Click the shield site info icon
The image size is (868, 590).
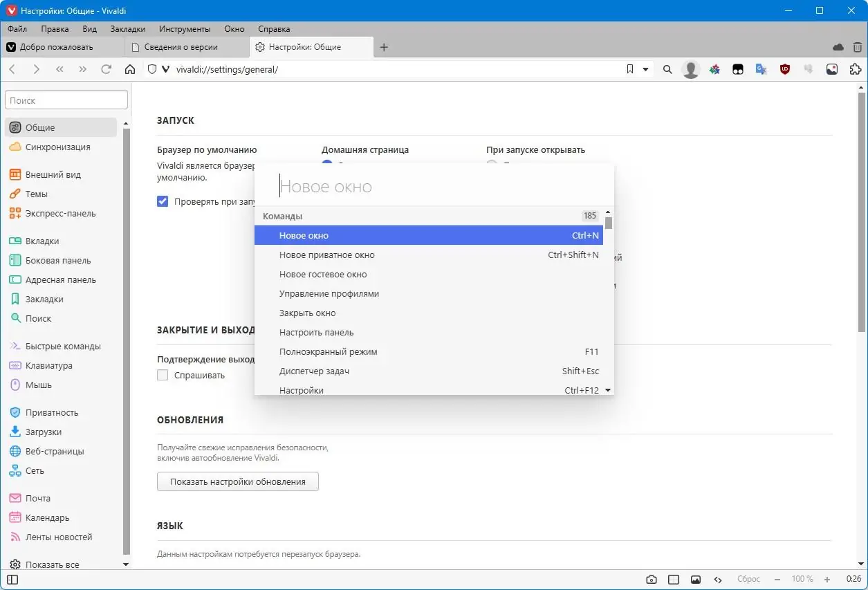pos(152,69)
